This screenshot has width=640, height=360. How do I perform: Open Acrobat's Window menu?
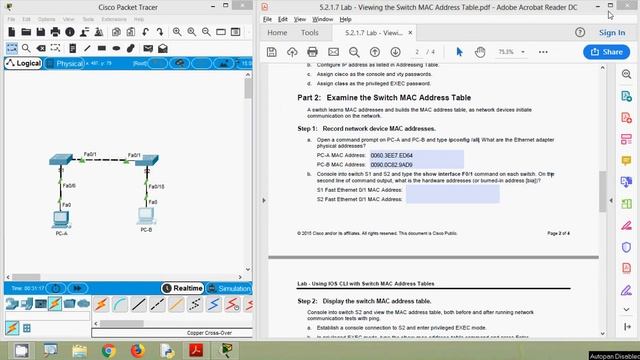pyautogui.click(x=322, y=19)
